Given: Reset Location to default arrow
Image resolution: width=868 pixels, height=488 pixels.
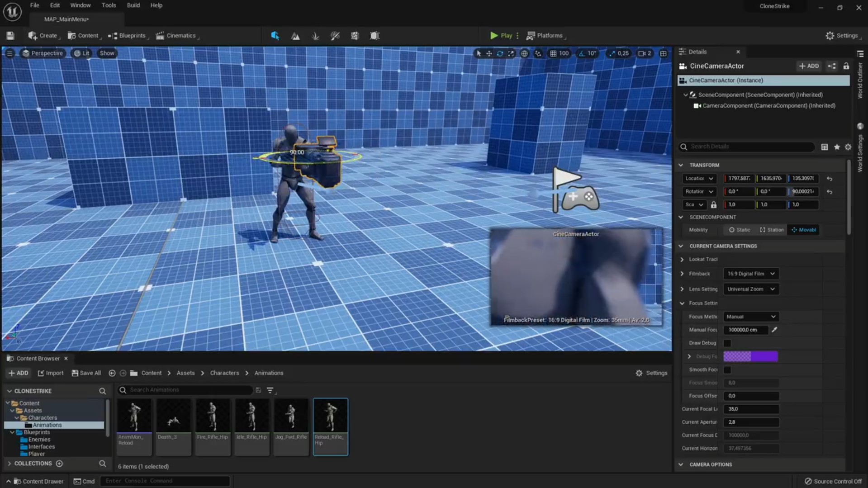Looking at the screenshot, I should [830, 179].
